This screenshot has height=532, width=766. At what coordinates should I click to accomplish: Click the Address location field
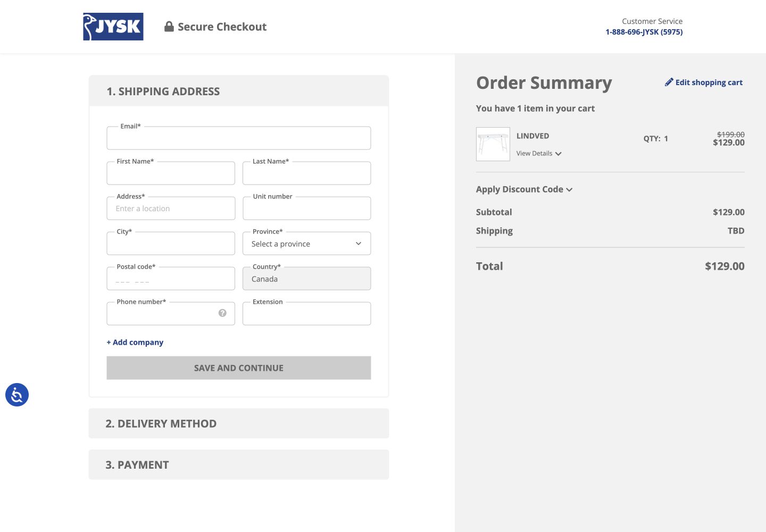coord(171,209)
